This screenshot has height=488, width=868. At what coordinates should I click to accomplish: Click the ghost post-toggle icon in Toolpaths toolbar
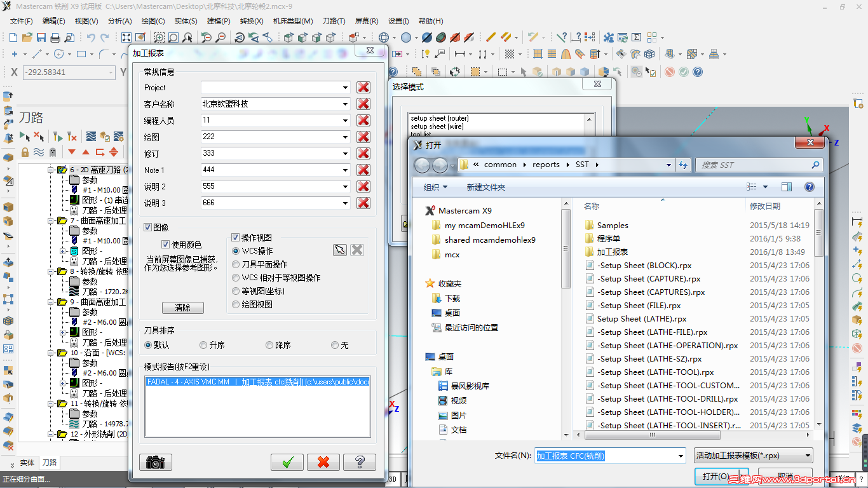(x=52, y=152)
